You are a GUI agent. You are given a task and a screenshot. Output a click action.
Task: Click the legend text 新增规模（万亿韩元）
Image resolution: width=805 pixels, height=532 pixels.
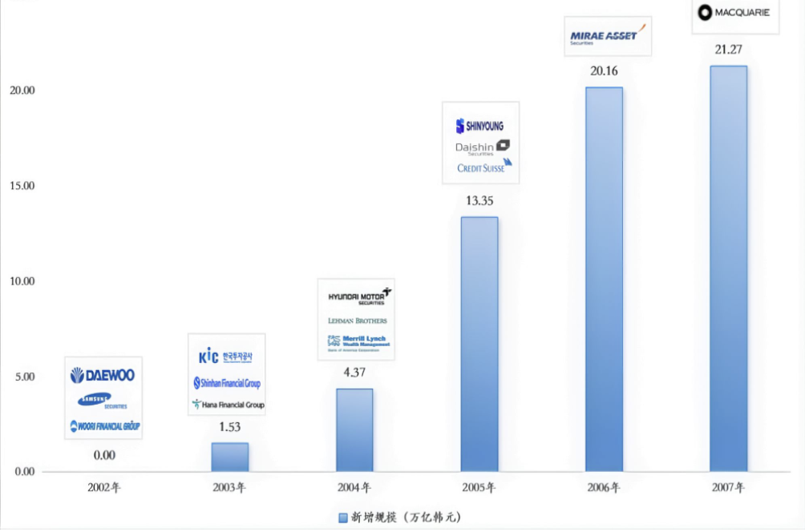tap(406, 517)
